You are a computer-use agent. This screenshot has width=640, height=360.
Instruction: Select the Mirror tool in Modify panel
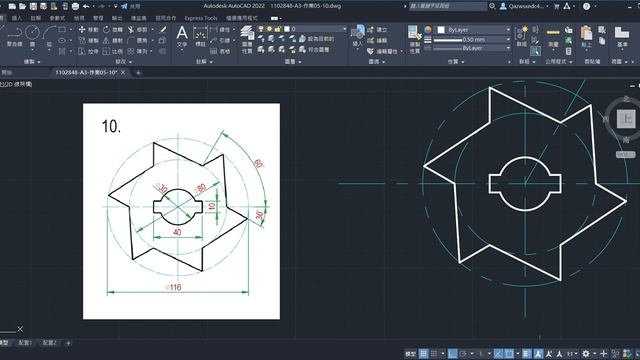(113, 40)
